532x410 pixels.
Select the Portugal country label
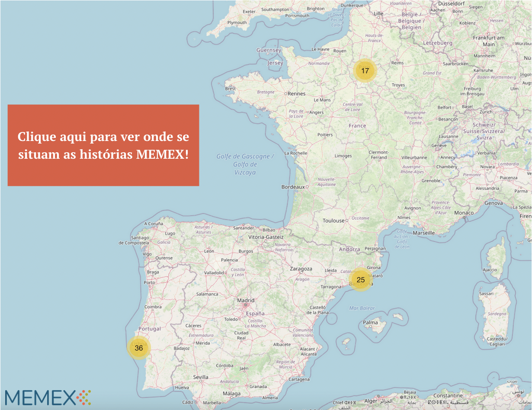coord(149,329)
